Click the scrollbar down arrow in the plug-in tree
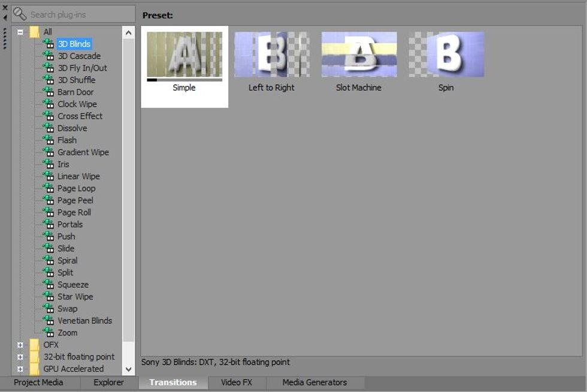The width and height of the screenshot is (587, 392). point(128,369)
